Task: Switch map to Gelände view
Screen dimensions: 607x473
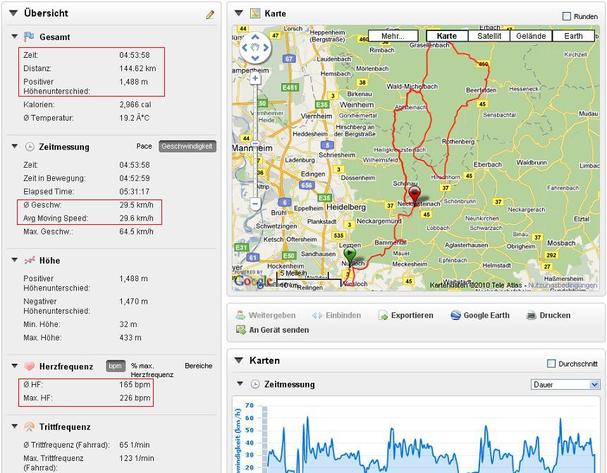Action: (x=531, y=36)
